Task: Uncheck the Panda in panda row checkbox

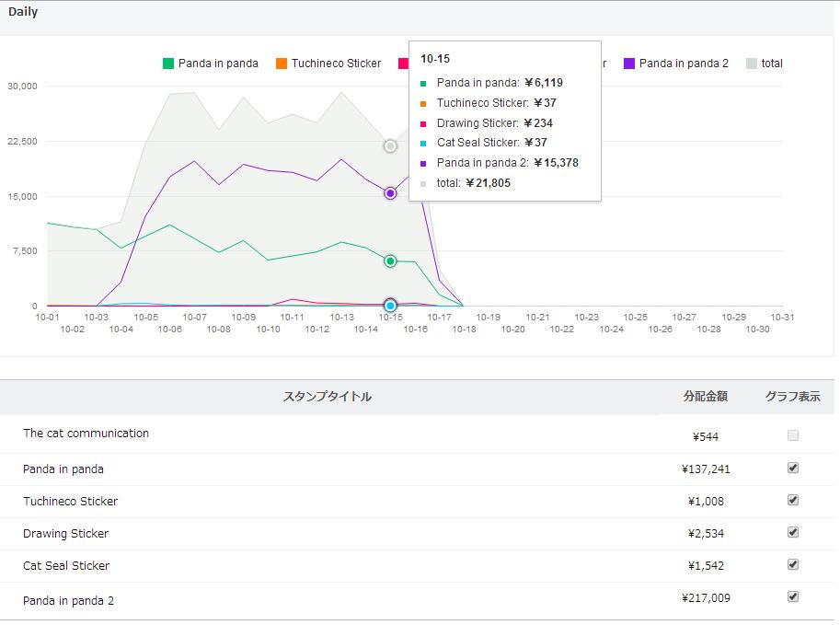Action: click(x=793, y=468)
